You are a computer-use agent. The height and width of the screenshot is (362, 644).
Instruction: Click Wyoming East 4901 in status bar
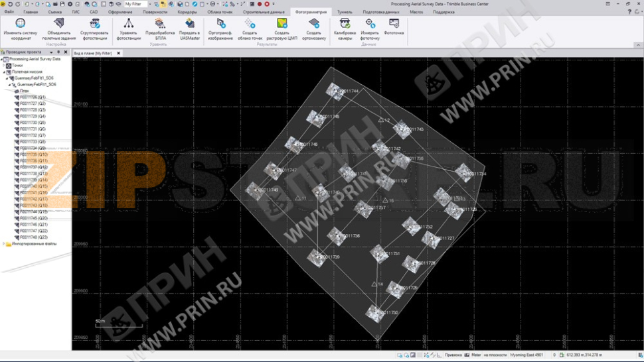pos(526,355)
